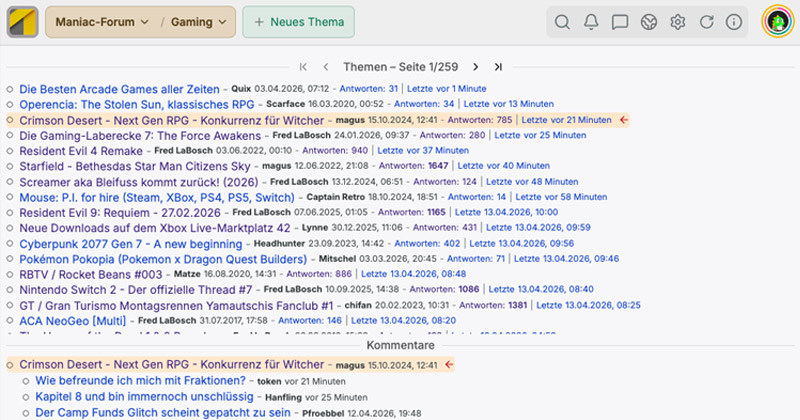Click Letzte vor 1 Minute link
This screenshot has height=420, width=800.
[446, 89]
